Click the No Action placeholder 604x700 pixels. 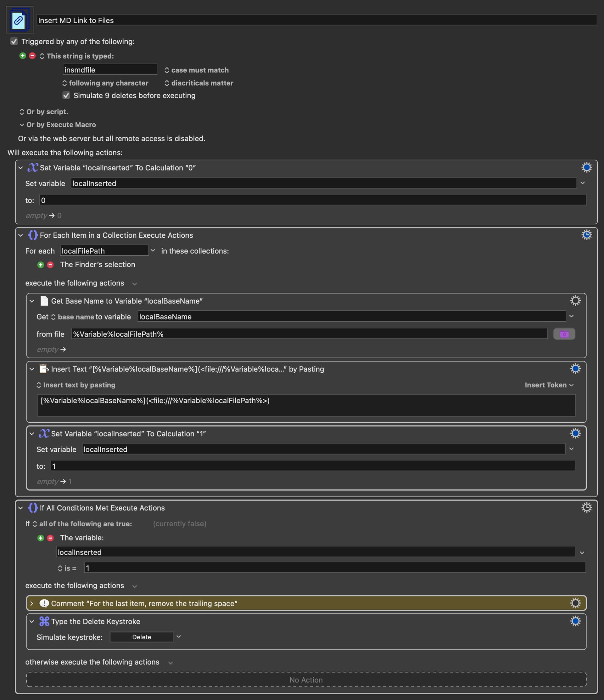306,680
